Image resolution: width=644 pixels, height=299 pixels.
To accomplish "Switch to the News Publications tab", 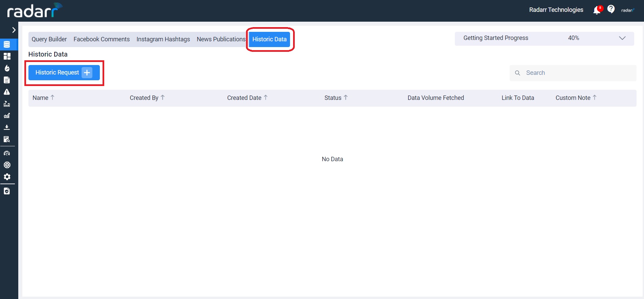I will click(x=221, y=39).
